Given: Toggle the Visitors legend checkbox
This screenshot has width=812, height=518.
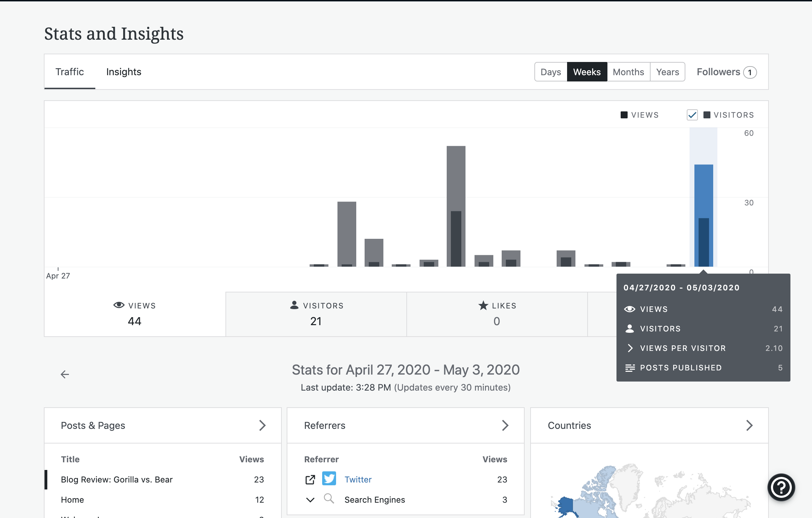Looking at the screenshot, I should pyautogui.click(x=692, y=115).
